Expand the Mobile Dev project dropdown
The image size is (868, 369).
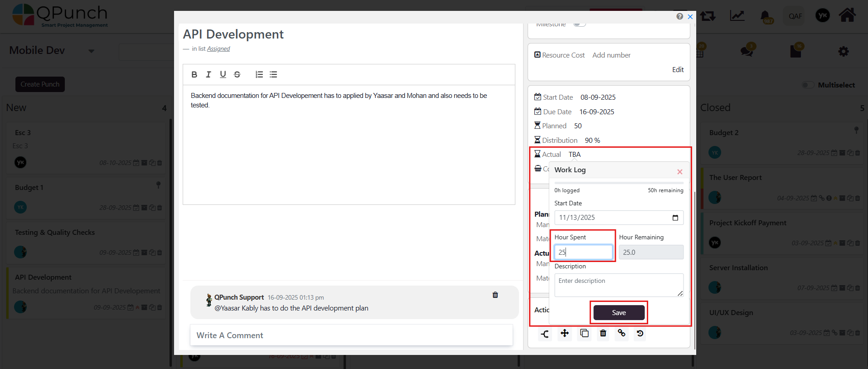click(91, 51)
